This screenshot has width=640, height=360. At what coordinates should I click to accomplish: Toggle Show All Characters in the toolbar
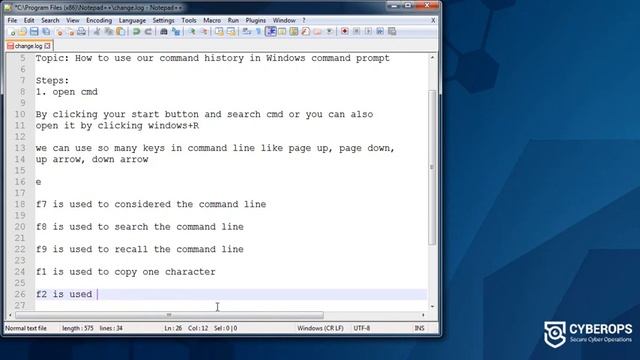click(x=258, y=31)
